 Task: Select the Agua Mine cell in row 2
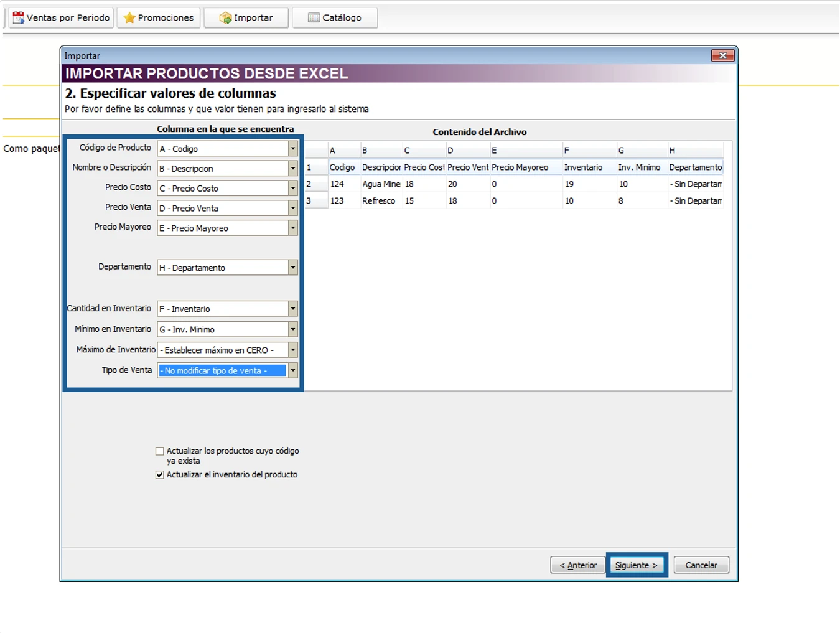[381, 184]
